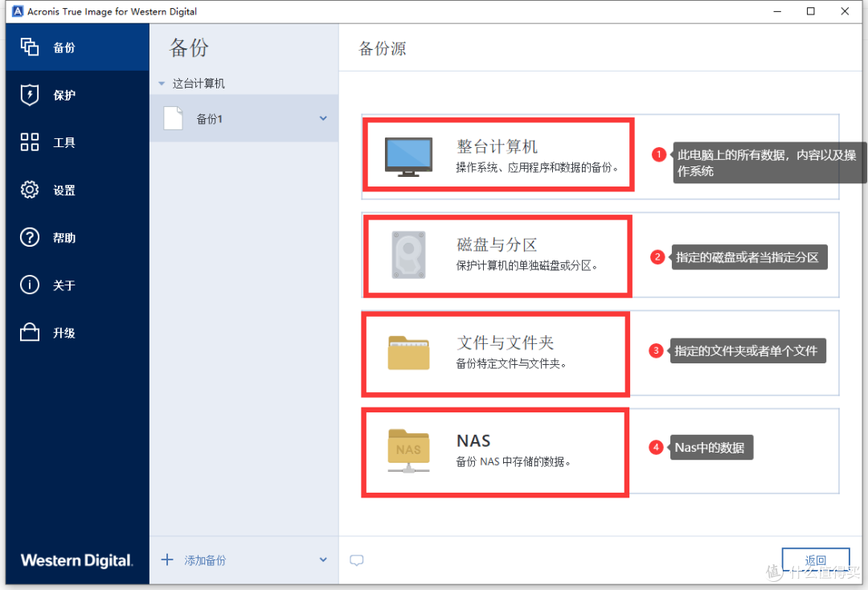Click the blue monitor icon

[408, 158]
